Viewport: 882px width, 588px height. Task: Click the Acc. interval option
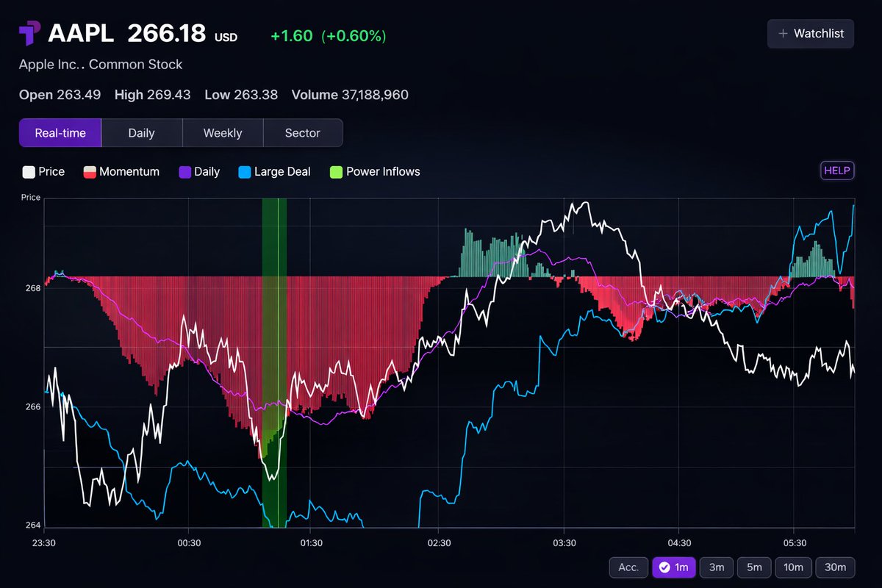pyautogui.click(x=628, y=567)
